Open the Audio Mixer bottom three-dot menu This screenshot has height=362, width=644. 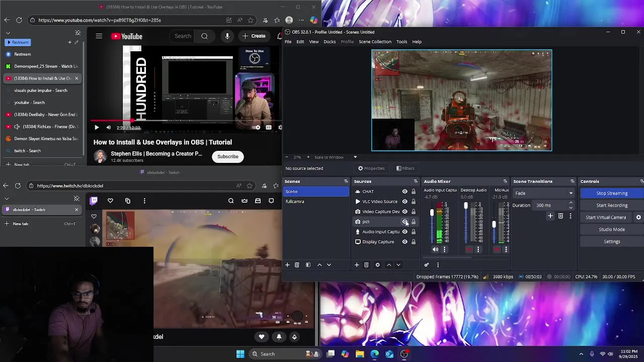coord(438,265)
